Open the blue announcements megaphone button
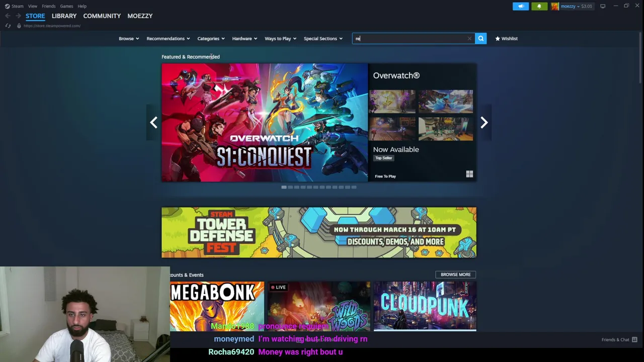This screenshot has height=362, width=644. pos(521,6)
